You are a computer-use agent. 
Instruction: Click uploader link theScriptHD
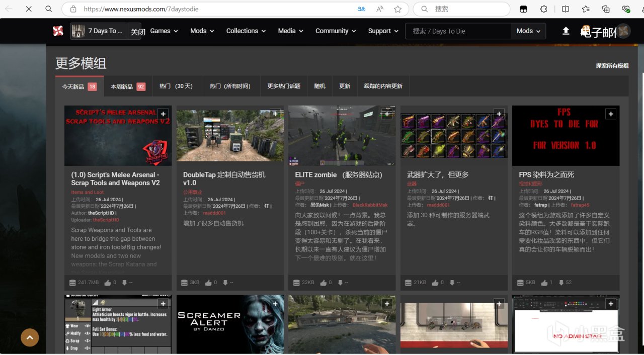(106, 220)
